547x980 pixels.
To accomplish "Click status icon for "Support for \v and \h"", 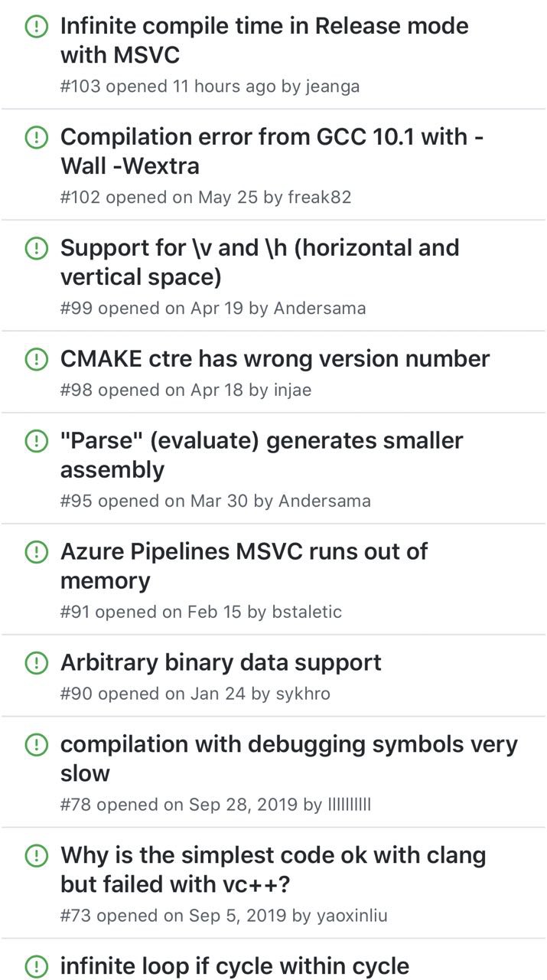I will click(x=36, y=249).
